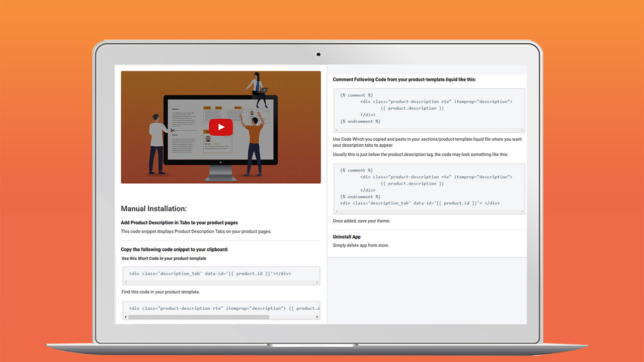644x362 pixels.
Task: Click '{% endcomment %}' line in first code block
Action: (360, 121)
